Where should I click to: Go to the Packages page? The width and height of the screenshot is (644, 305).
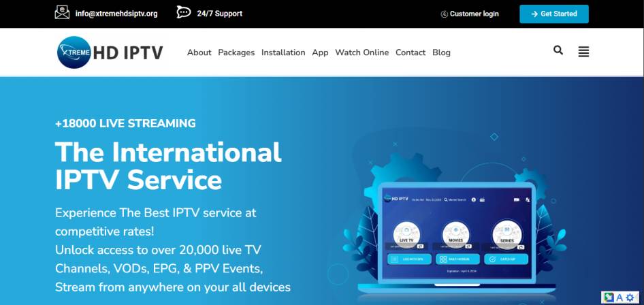tap(236, 52)
